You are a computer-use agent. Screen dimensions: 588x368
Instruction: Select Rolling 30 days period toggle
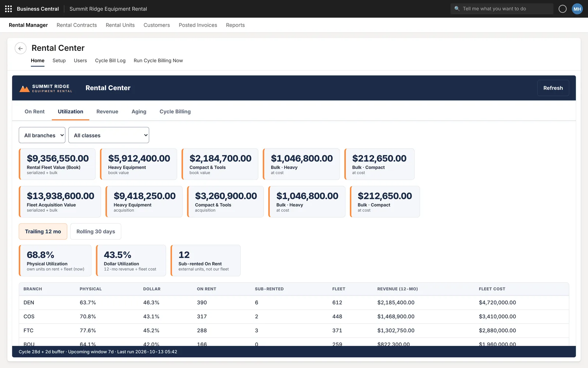pos(96,231)
